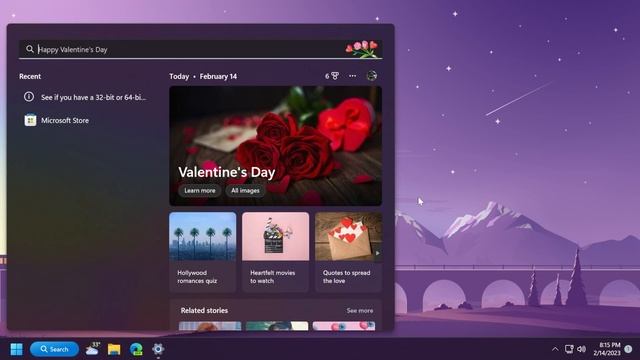Open the Windows Start button
640x360 pixels.
point(16,349)
